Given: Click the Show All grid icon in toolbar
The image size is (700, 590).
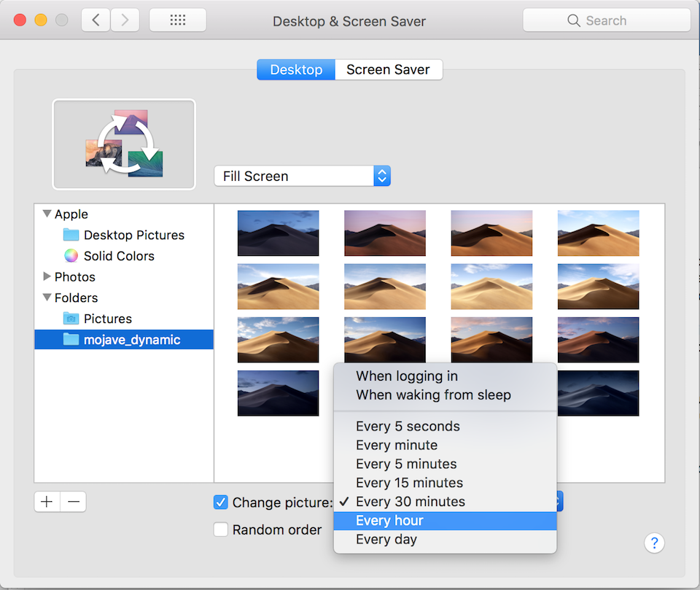Looking at the screenshot, I should coord(177,20).
